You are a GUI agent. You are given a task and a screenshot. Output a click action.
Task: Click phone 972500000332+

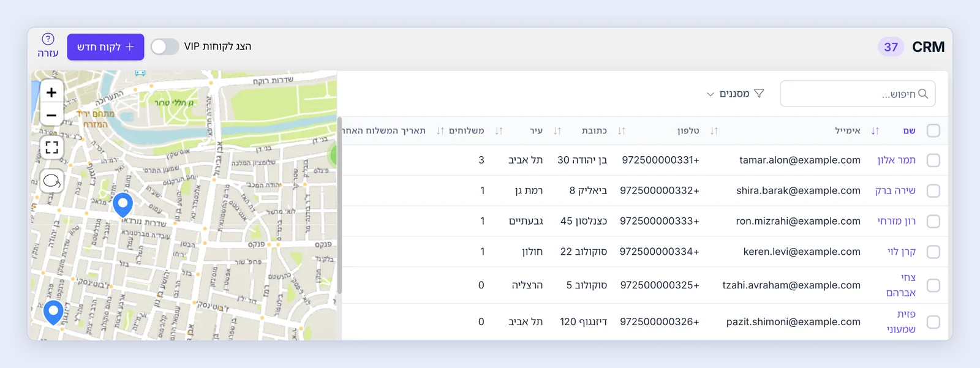coord(660,190)
